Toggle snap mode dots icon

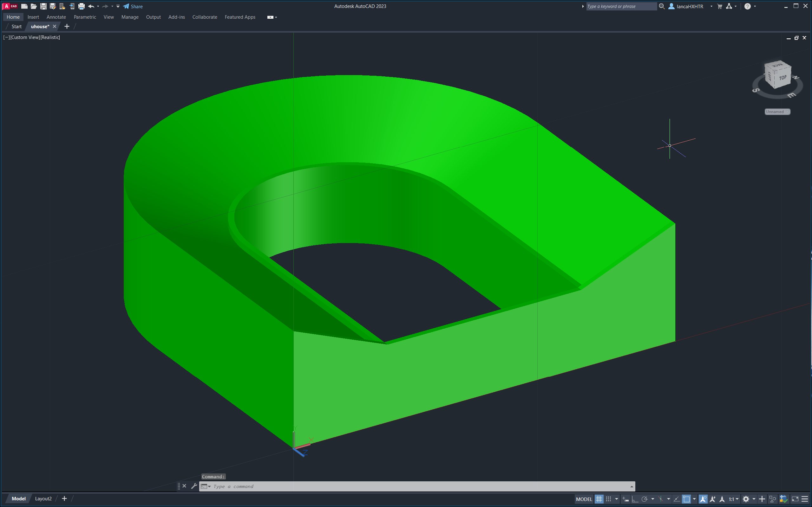click(x=608, y=499)
